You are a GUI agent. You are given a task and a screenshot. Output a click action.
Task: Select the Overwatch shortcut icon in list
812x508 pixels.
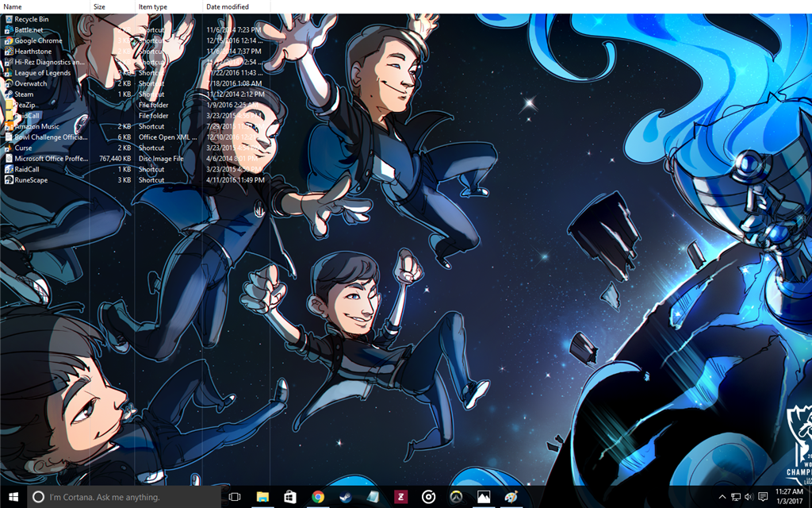click(x=9, y=83)
